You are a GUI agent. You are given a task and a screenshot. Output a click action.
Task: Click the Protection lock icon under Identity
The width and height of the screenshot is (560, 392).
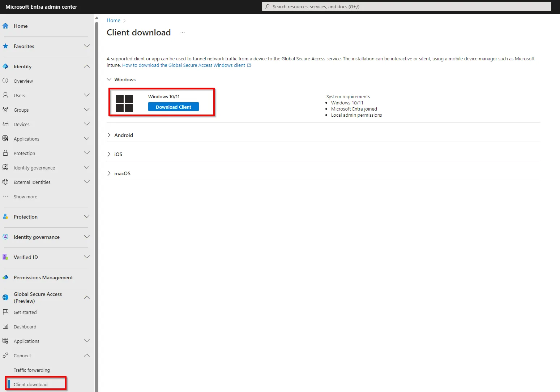point(5,153)
